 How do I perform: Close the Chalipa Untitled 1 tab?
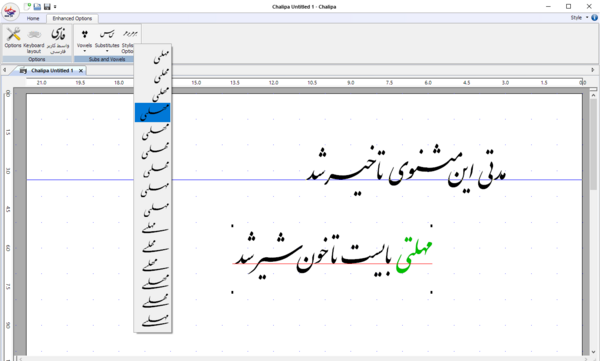81,71
